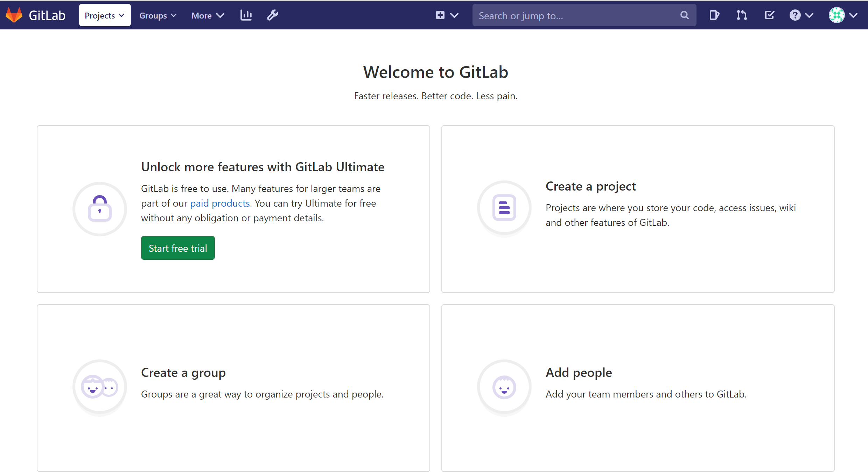Click the group faces icon
868x472 pixels.
click(x=100, y=387)
